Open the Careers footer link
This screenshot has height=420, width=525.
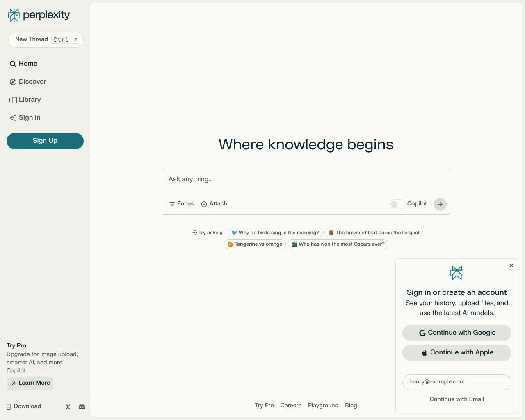[291, 406]
